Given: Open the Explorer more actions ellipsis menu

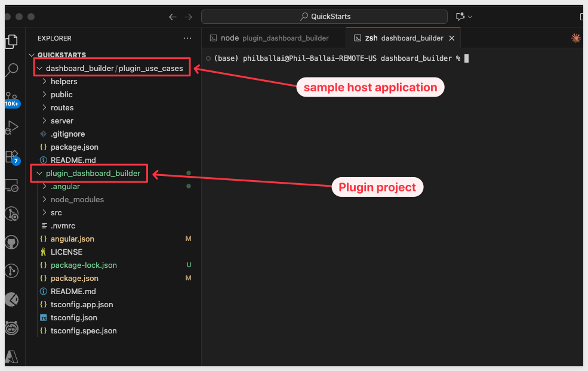Looking at the screenshot, I should (187, 38).
